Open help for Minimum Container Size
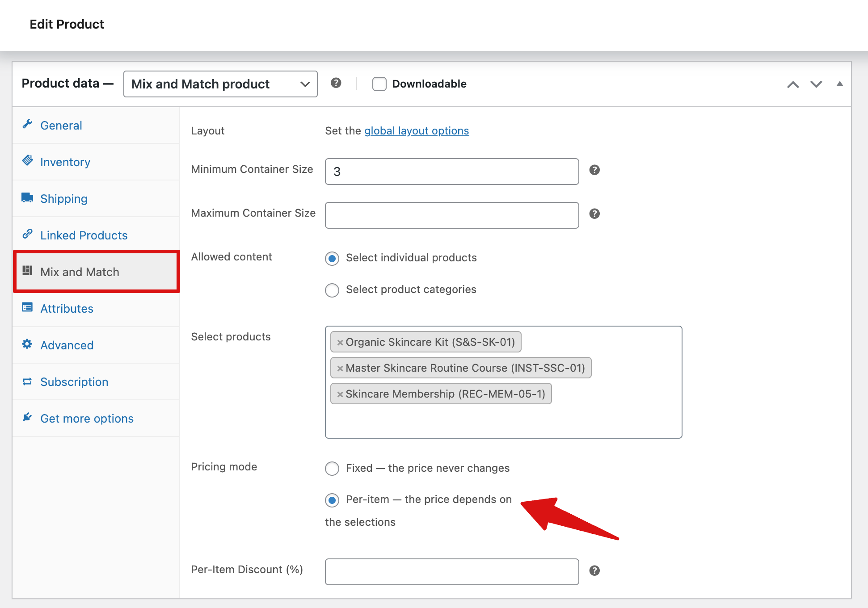 (x=594, y=170)
